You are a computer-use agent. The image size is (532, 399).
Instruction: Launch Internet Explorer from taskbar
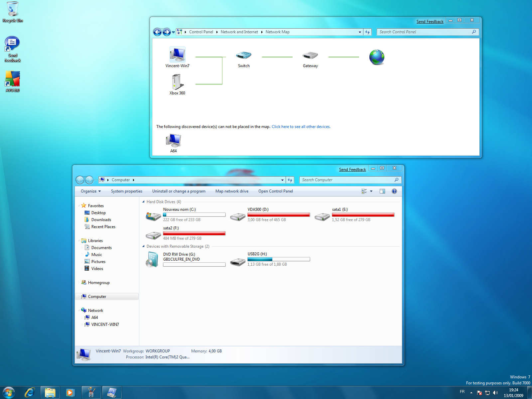pyautogui.click(x=30, y=393)
